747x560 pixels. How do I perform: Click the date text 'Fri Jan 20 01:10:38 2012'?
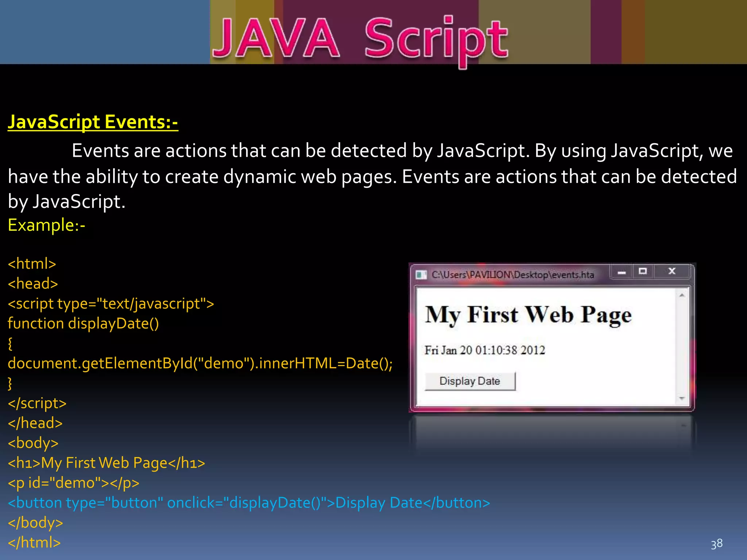(x=485, y=350)
